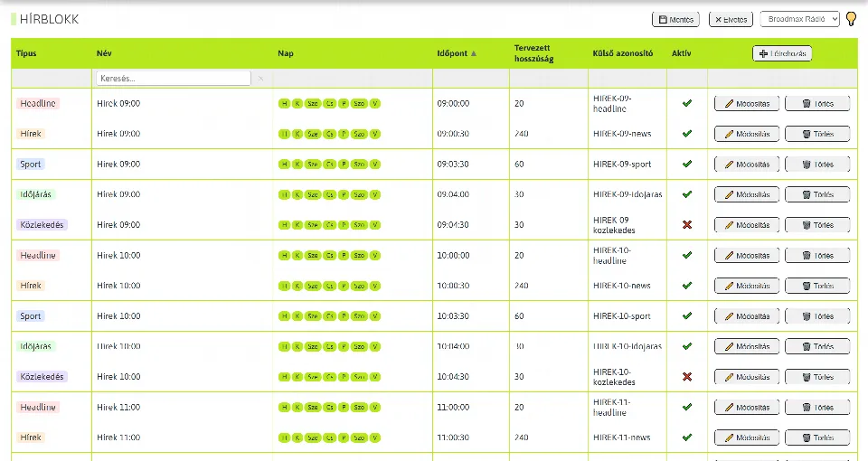The width and height of the screenshot is (868, 461).
Task: Click the Közlekedés badge of the 10:04:30 row
Action: pos(42,377)
